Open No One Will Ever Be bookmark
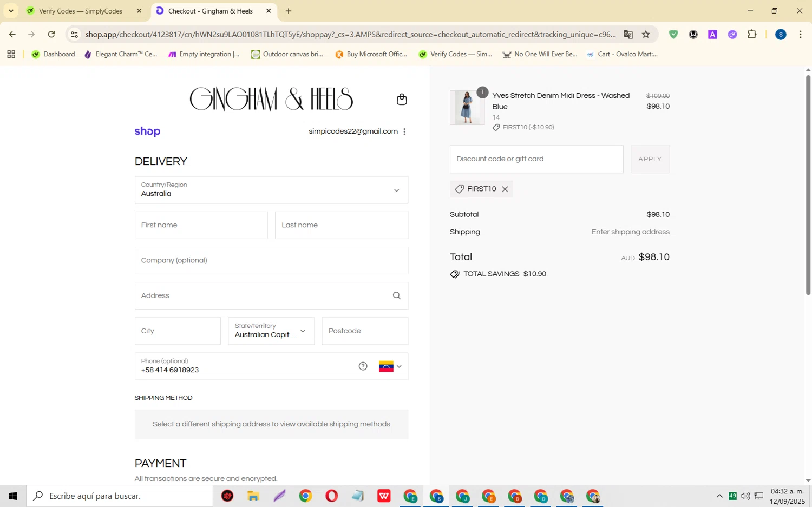Image resolution: width=812 pixels, height=507 pixels. point(540,54)
